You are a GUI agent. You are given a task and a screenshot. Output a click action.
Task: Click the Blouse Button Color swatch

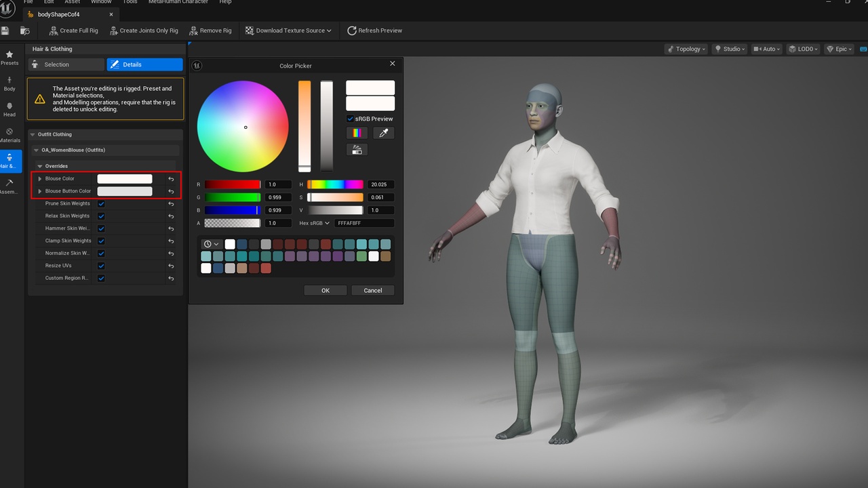tap(125, 191)
